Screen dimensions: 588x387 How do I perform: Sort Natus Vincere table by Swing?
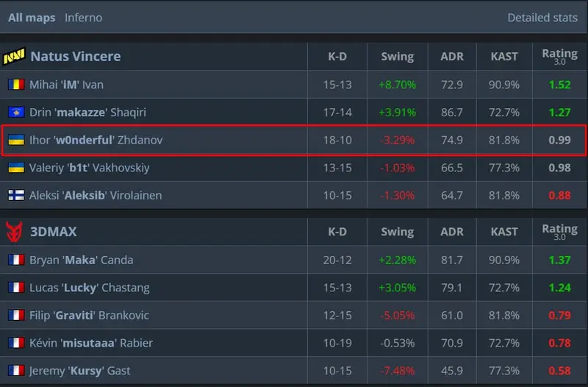[397, 57]
